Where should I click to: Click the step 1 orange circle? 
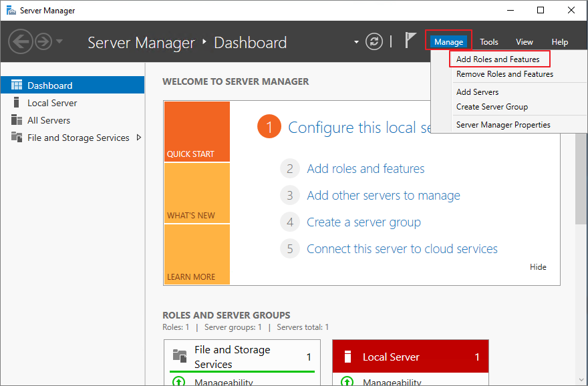[x=269, y=127]
